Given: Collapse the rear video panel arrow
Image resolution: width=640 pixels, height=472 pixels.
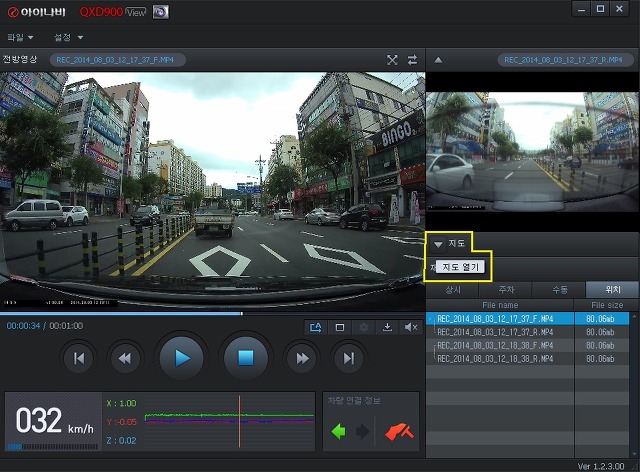Looking at the screenshot, I should pyautogui.click(x=438, y=60).
